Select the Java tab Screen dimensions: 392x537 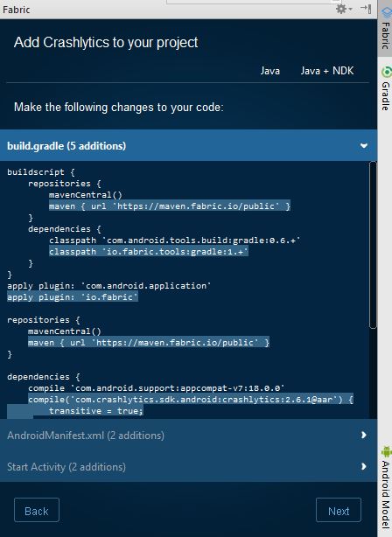pyautogui.click(x=270, y=71)
